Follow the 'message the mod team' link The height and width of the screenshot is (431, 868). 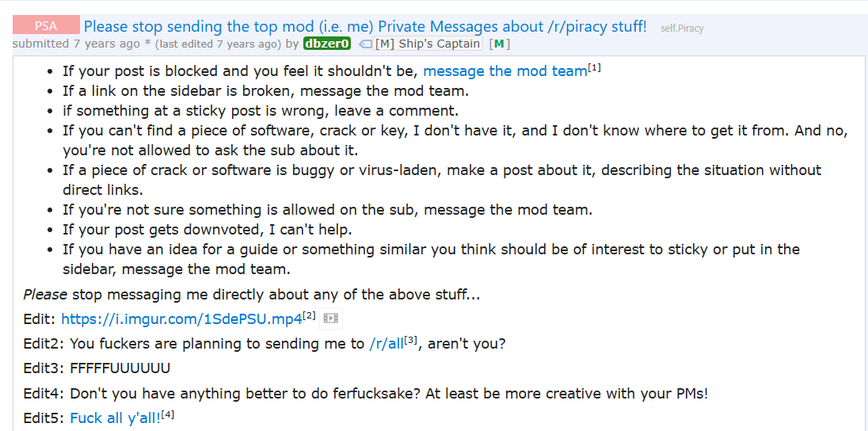[x=504, y=71]
